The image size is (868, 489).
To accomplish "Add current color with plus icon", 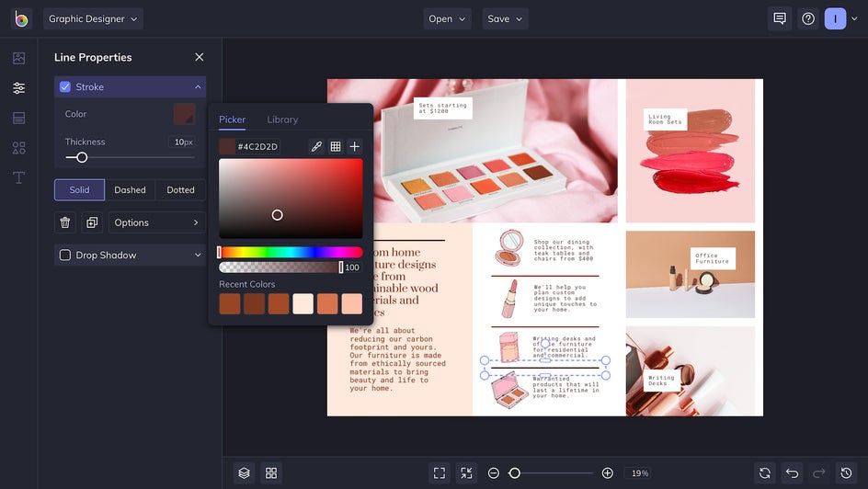I will (355, 146).
